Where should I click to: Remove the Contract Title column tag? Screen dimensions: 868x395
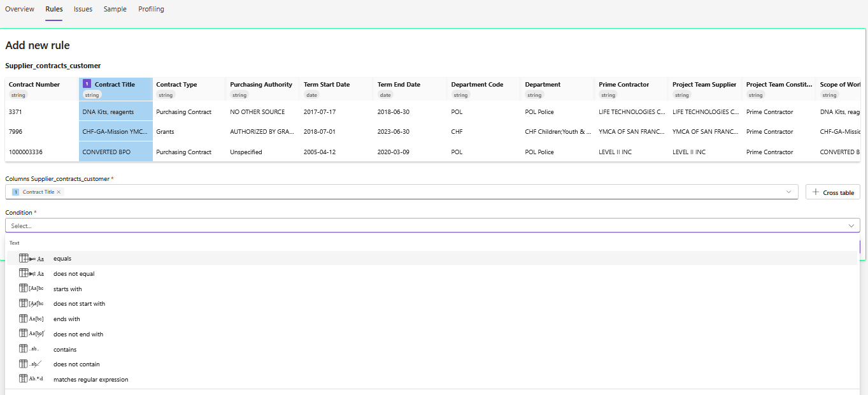(x=59, y=192)
